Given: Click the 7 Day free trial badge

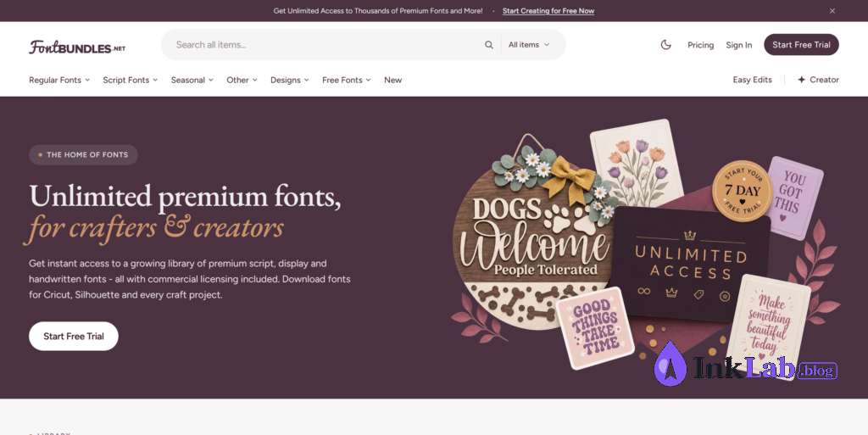Looking at the screenshot, I should pyautogui.click(x=742, y=191).
